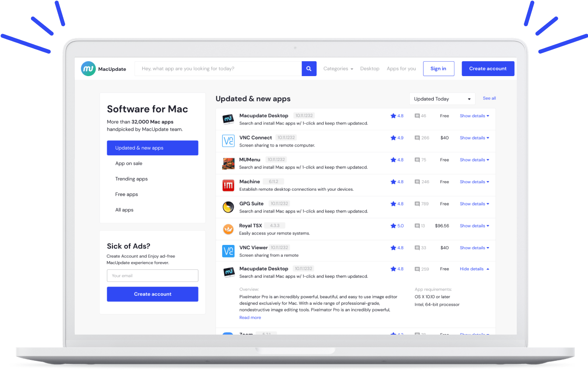Viewport: 588px width, 370px height.
Task: Expand Show details for Royal TSX
Action: pos(474,226)
